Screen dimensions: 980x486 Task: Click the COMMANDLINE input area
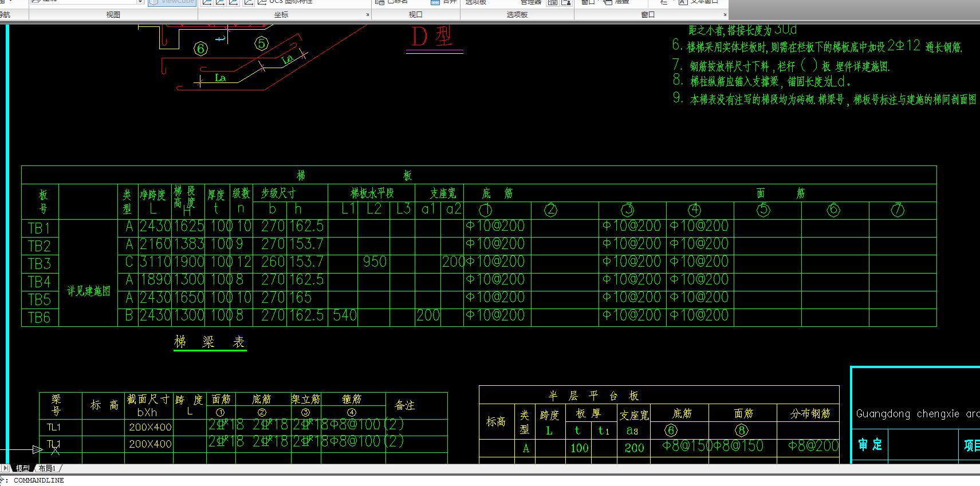pos(39,480)
